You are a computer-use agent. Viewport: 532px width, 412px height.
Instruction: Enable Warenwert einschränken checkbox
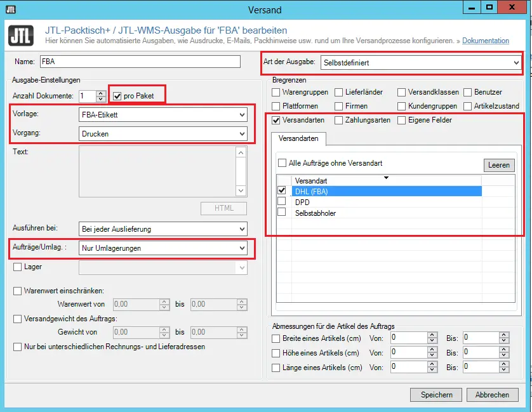pyautogui.click(x=17, y=291)
